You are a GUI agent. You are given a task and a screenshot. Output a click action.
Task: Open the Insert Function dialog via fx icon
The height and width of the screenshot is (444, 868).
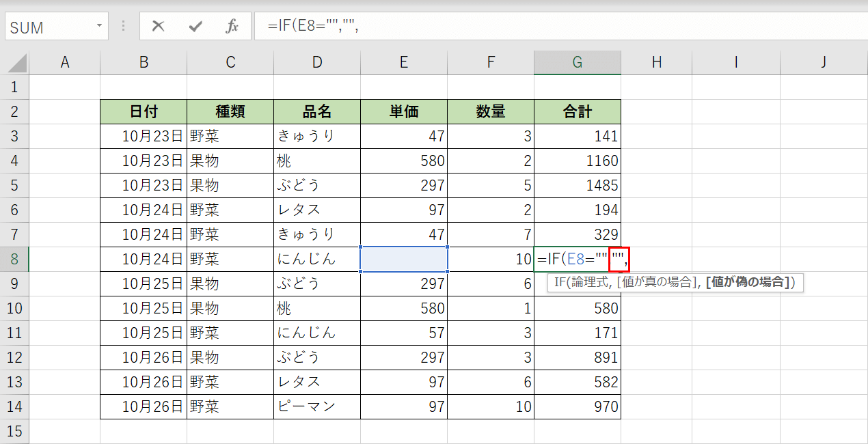pyautogui.click(x=232, y=27)
